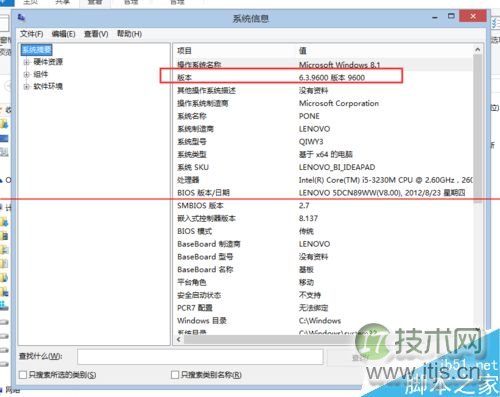Select the 版本 row
Screen dimensions: 500x397
click(x=323, y=78)
